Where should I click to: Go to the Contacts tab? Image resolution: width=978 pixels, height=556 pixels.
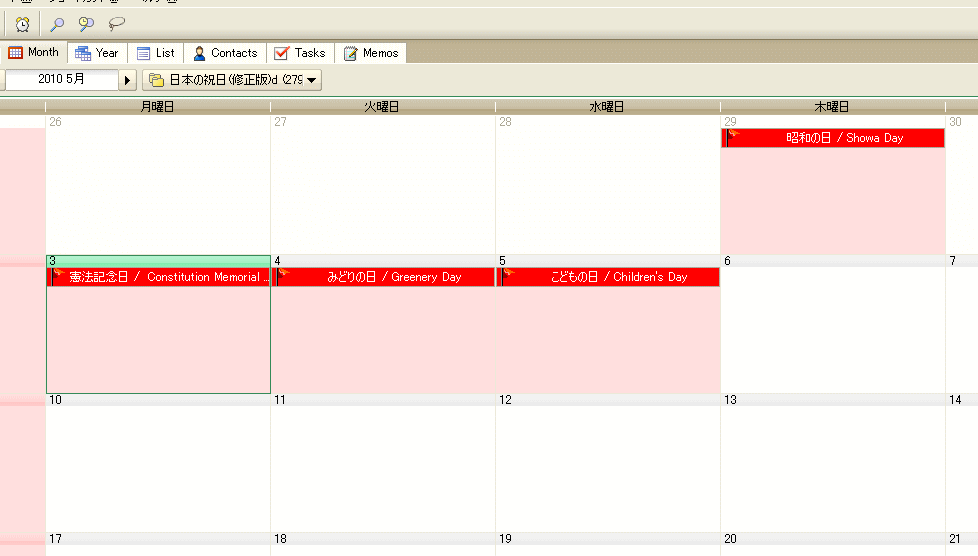225,53
